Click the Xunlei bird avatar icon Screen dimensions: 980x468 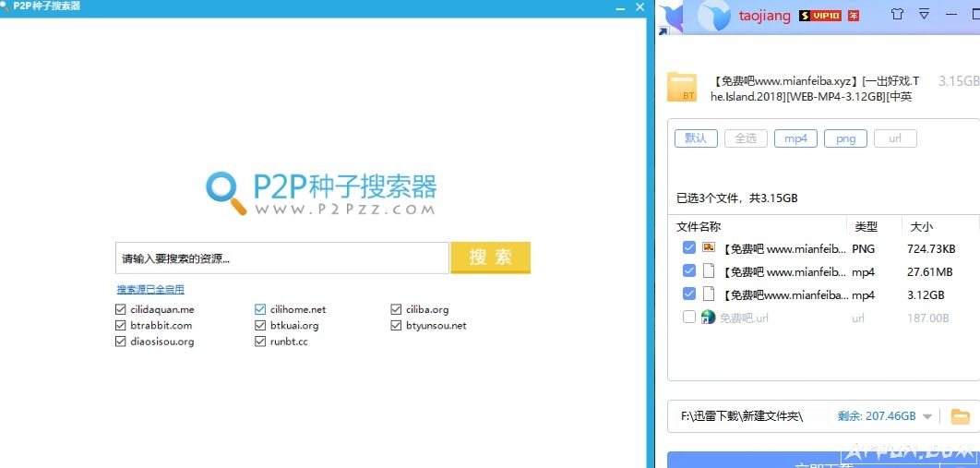point(713,15)
